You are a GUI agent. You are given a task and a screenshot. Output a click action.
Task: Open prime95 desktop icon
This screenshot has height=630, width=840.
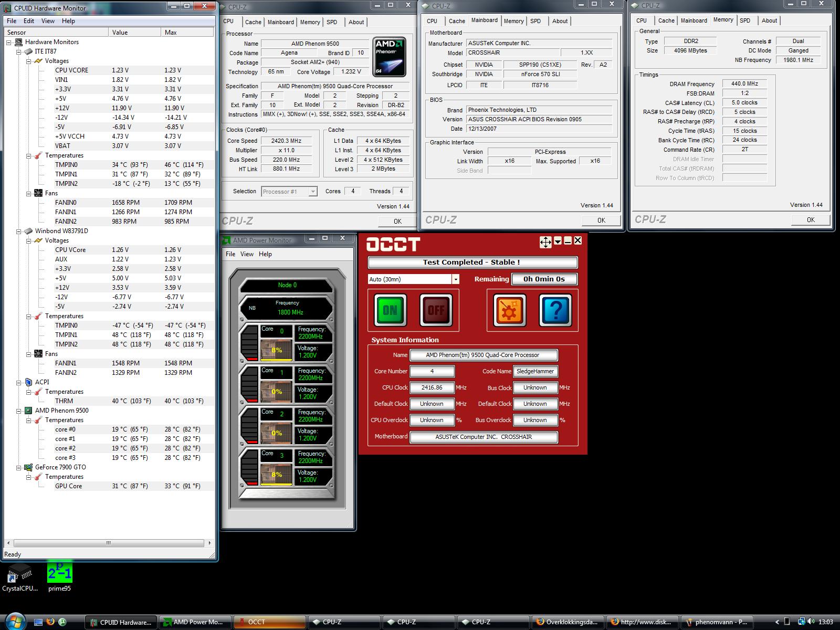[59, 577]
